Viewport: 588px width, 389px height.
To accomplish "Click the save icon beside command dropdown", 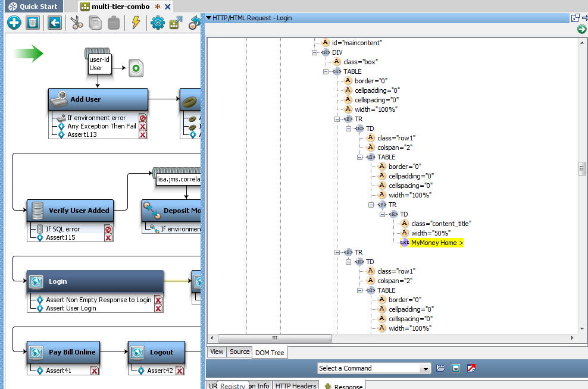I will point(455,368).
